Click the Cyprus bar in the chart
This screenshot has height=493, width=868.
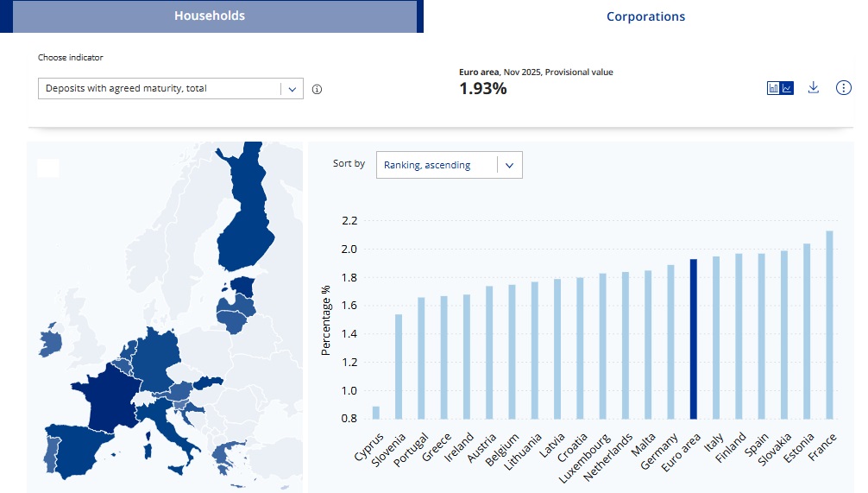[x=376, y=412]
